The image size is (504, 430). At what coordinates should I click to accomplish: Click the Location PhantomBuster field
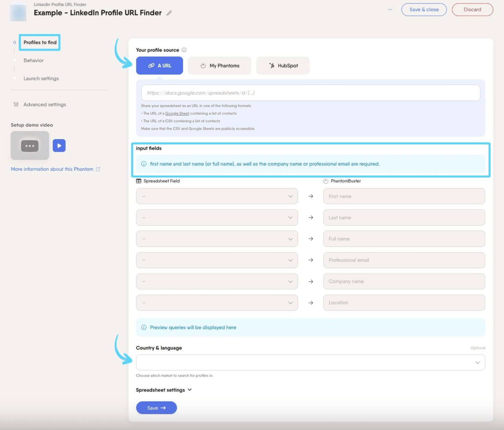(x=404, y=303)
